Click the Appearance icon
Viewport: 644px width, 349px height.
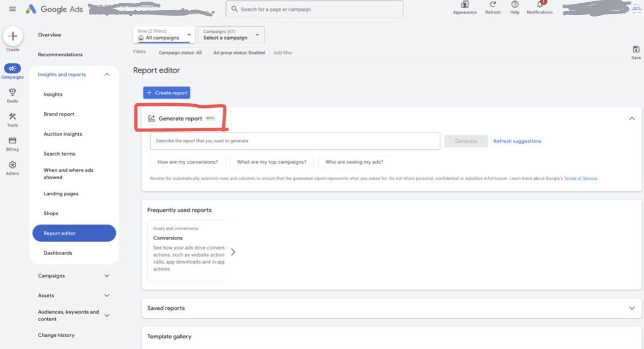tap(465, 4)
